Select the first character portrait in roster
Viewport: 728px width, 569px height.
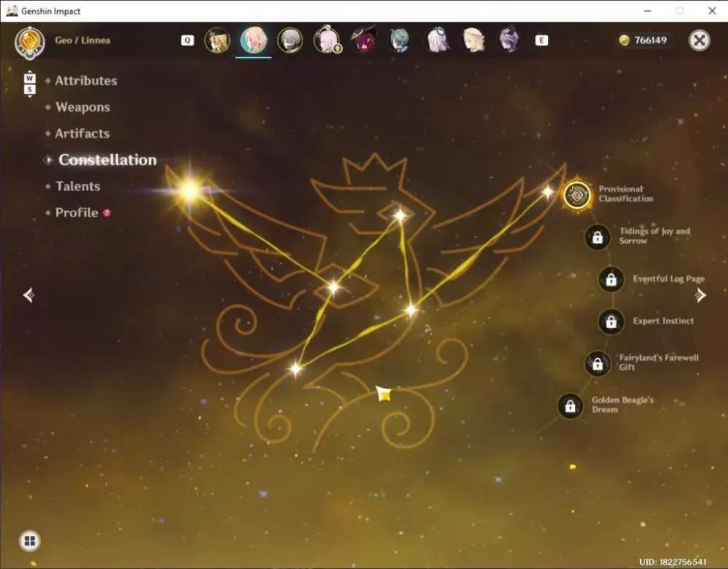pos(217,40)
